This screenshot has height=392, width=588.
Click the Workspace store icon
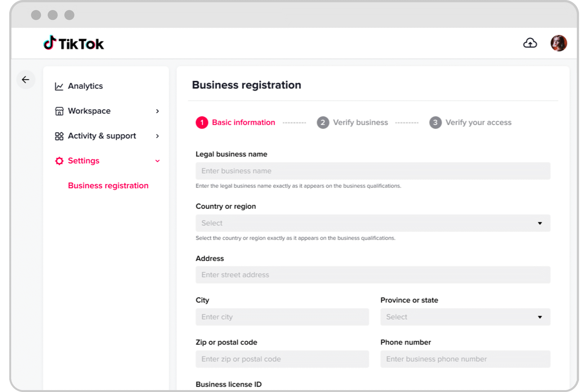(x=59, y=111)
